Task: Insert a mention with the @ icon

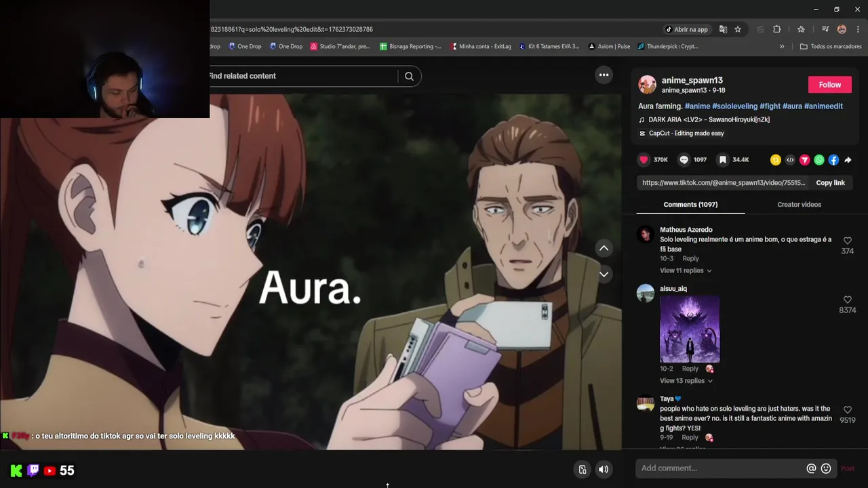Action: coord(811,468)
